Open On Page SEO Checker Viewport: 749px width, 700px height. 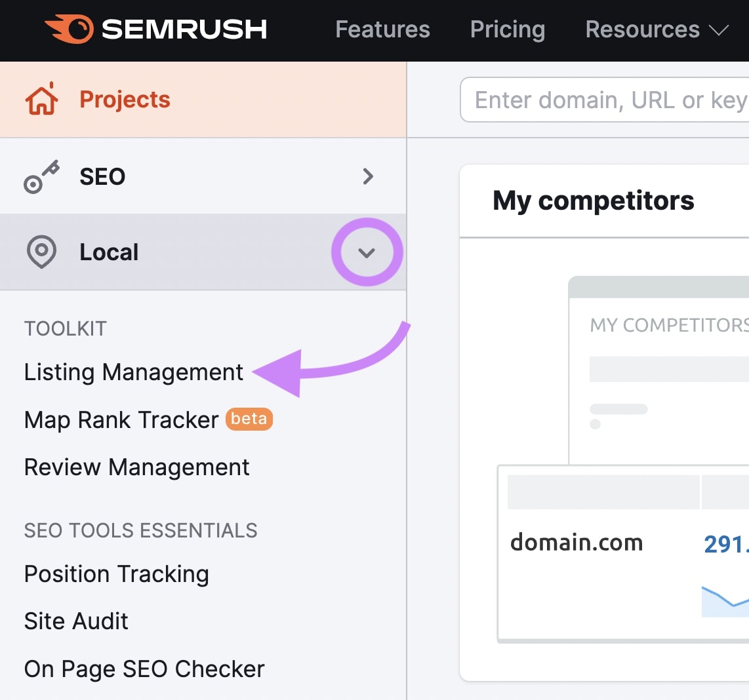click(144, 669)
